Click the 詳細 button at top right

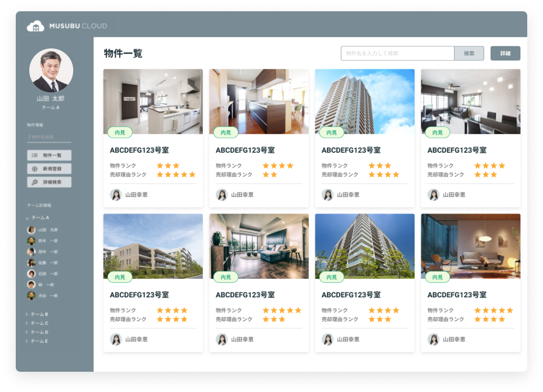pyautogui.click(x=505, y=54)
